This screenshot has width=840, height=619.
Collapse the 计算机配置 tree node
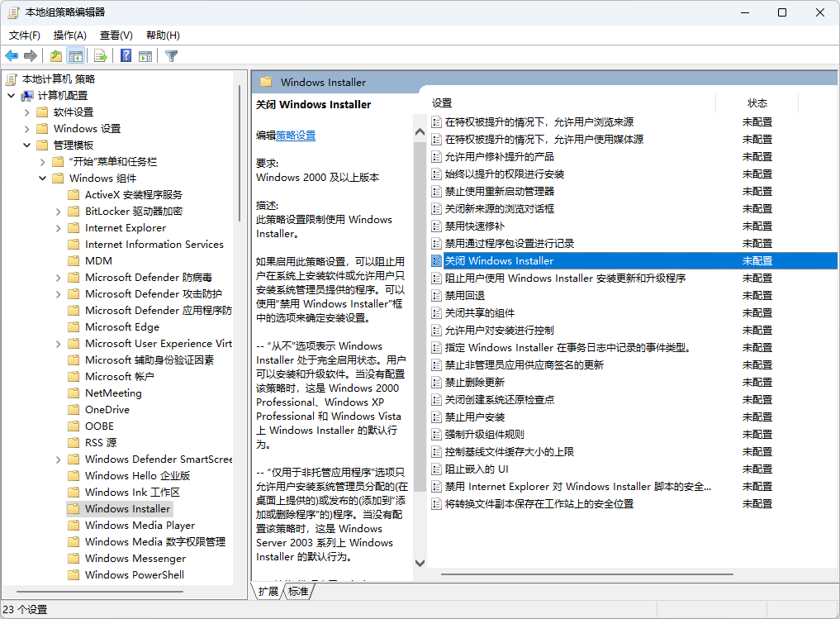12,96
